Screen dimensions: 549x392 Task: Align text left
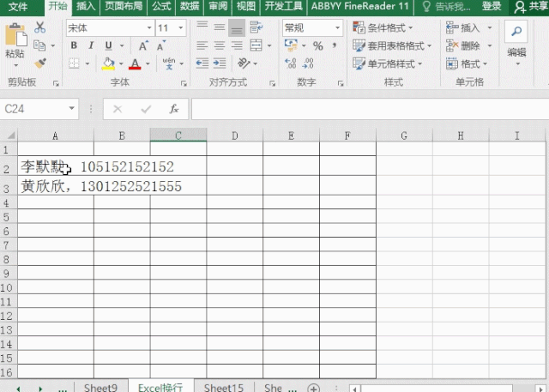202,45
